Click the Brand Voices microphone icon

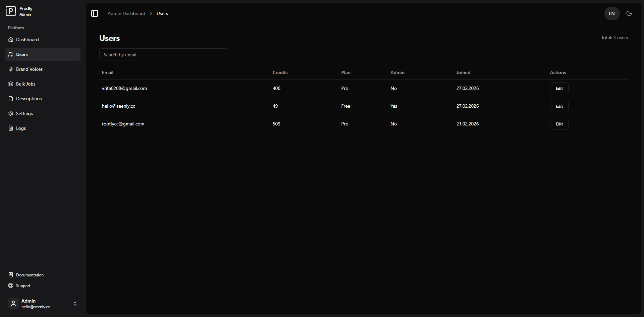coord(11,69)
